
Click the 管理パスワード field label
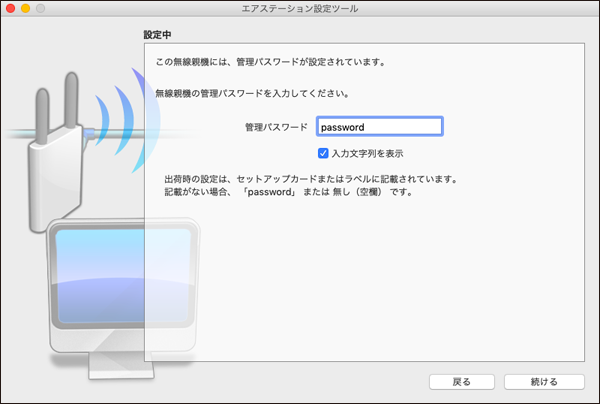pos(276,128)
